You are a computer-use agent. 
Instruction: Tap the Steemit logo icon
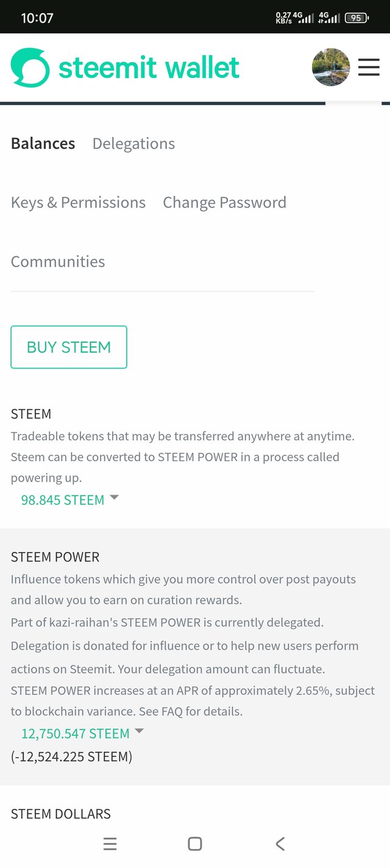(x=30, y=67)
